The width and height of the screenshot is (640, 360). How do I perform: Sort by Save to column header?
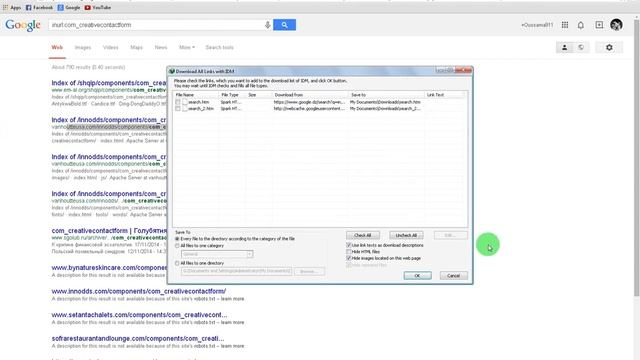[x=386, y=95]
